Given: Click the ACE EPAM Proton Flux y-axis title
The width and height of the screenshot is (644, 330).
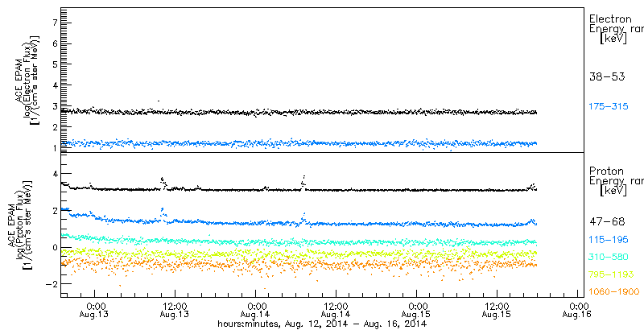Looking at the screenshot, I should [19, 226].
